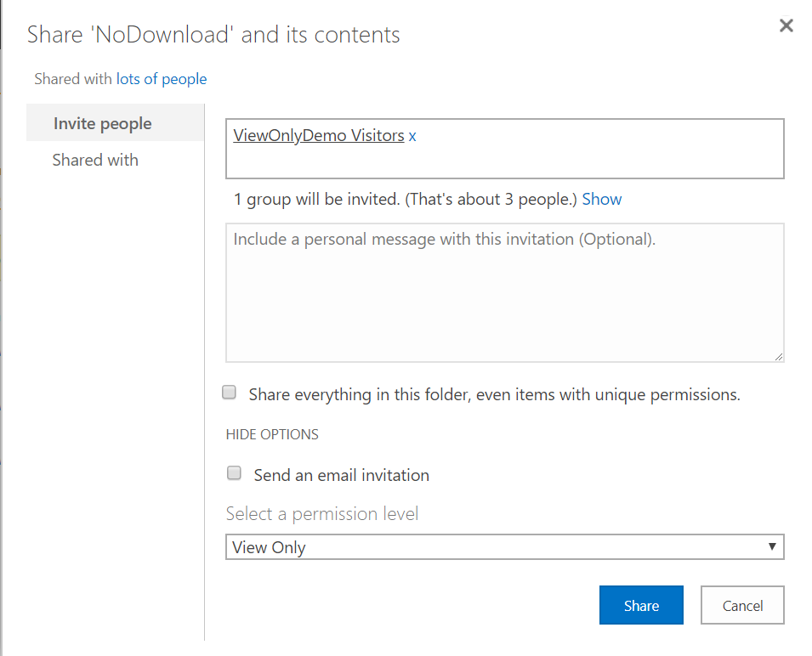The image size is (812, 656).
Task: Click the Send an email invitation label
Action: (341, 475)
